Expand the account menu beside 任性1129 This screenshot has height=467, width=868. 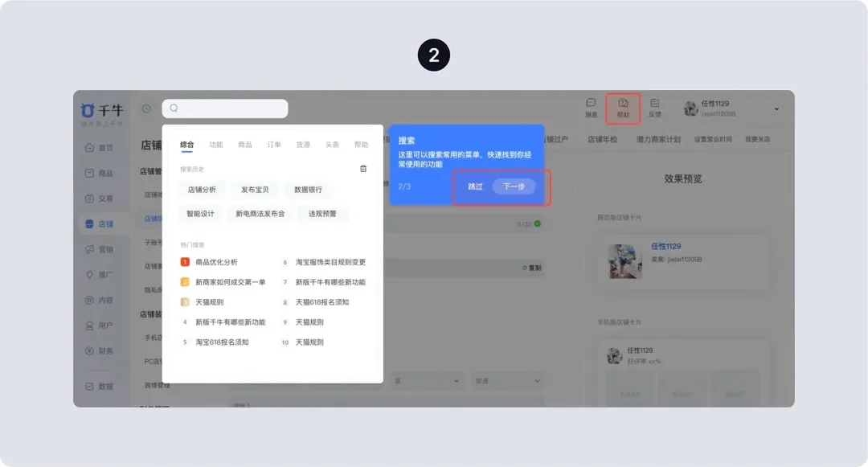(776, 109)
